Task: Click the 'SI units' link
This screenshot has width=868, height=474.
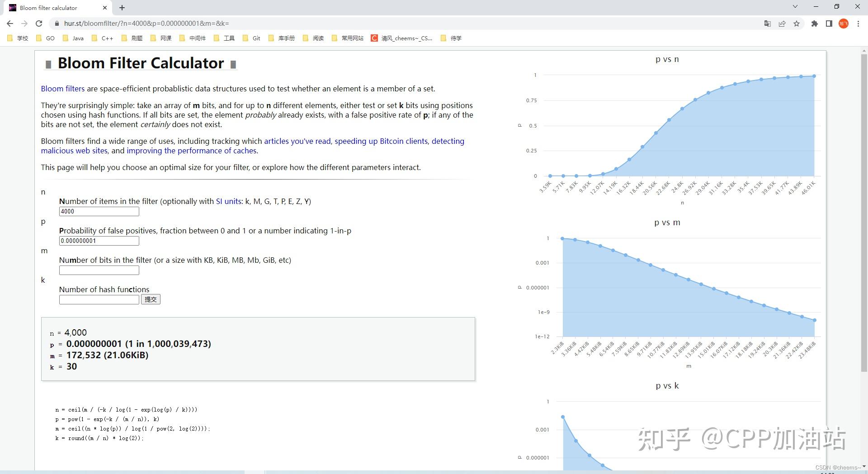Action: [x=228, y=201]
